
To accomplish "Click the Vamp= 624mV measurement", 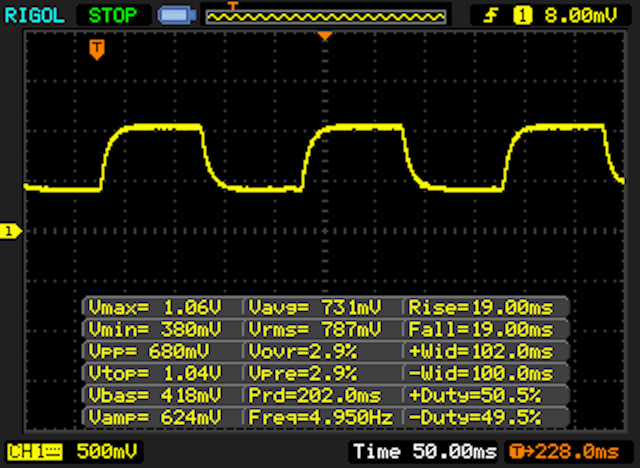I will (155, 417).
